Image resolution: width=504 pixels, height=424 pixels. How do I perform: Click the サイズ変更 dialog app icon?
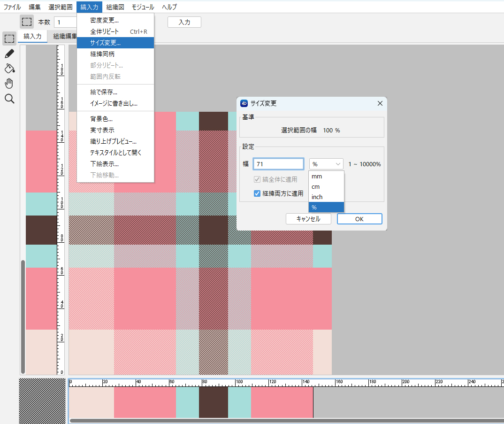pos(244,103)
